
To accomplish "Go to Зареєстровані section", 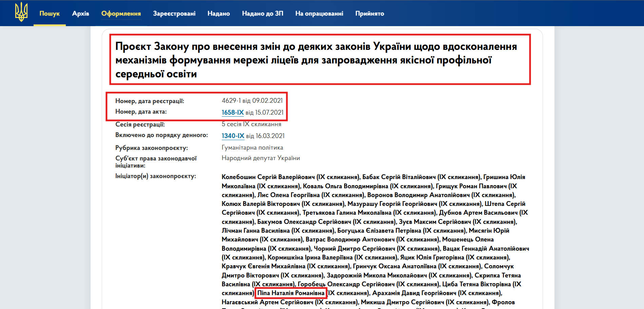I will pos(174,14).
